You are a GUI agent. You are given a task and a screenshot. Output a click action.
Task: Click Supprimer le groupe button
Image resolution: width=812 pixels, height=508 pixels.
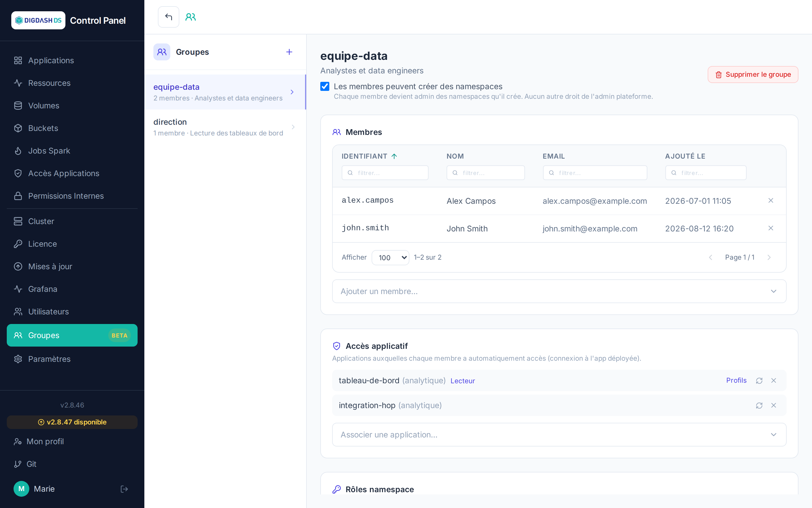[x=753, y=75]
